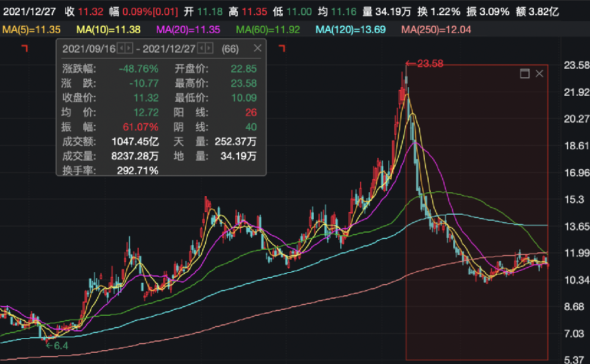Image resolution: width=590 pixels, height=364 pixels.
Task: Click the MA(250)=12.04 pink indicator label
Action: coord(437,30)
